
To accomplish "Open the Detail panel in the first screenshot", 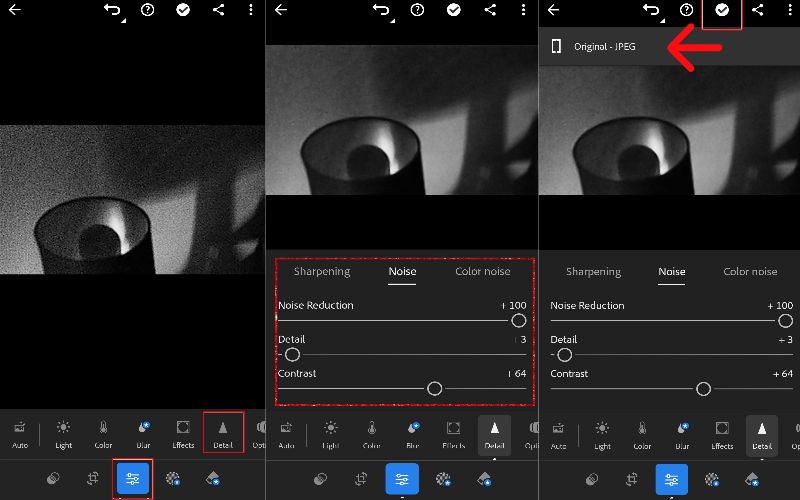I will 223,433.
